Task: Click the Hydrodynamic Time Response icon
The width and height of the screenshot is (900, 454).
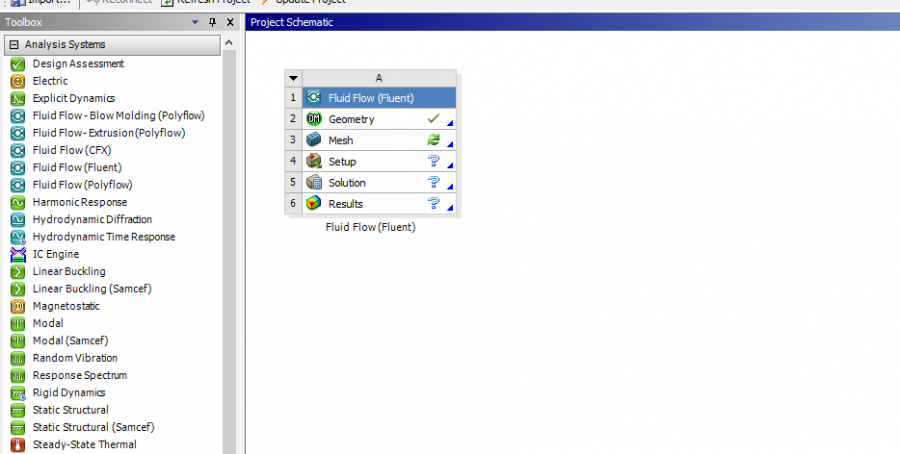Action: click(18, 237)
